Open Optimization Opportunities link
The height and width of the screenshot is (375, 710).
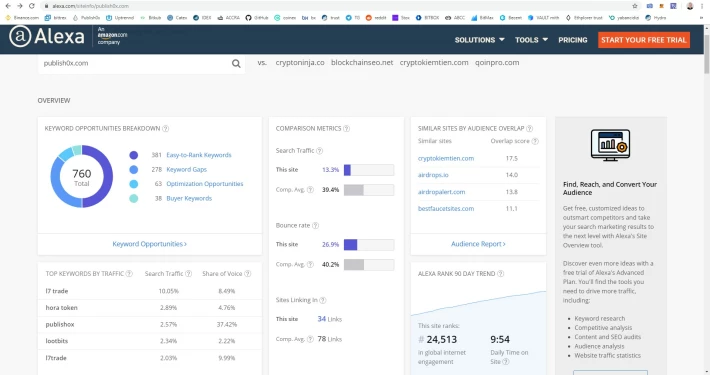(205, 184)
